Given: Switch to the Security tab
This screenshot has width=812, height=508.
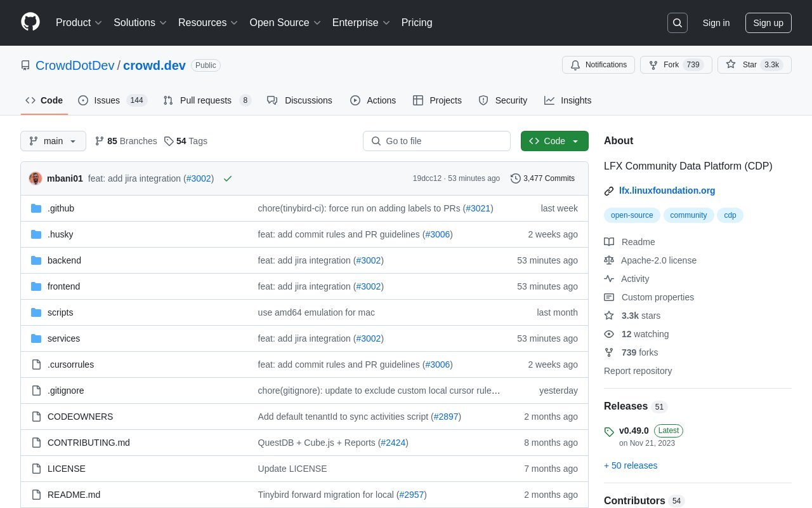Looking at the screenshot, I should pyautogui.click(x=502, y=100).
